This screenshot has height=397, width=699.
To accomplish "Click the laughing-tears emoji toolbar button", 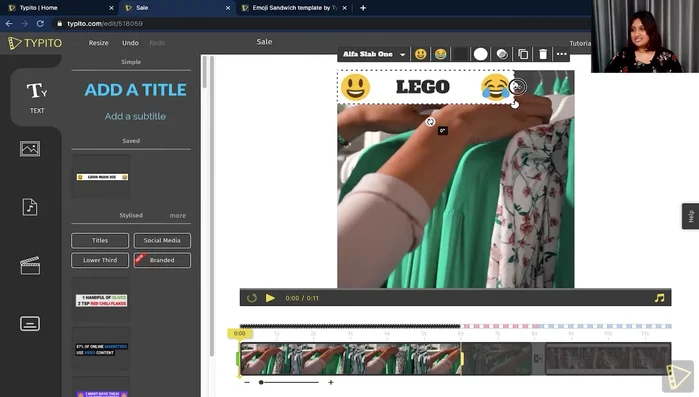I will pyautogui.click(x=440, y=54).
